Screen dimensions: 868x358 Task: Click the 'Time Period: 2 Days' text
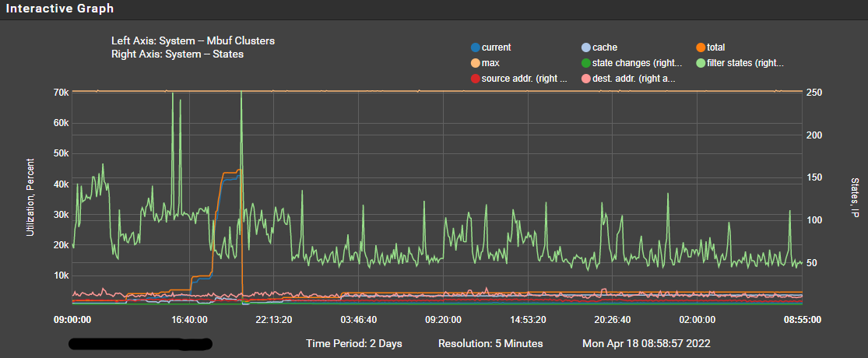pos(354,344)
